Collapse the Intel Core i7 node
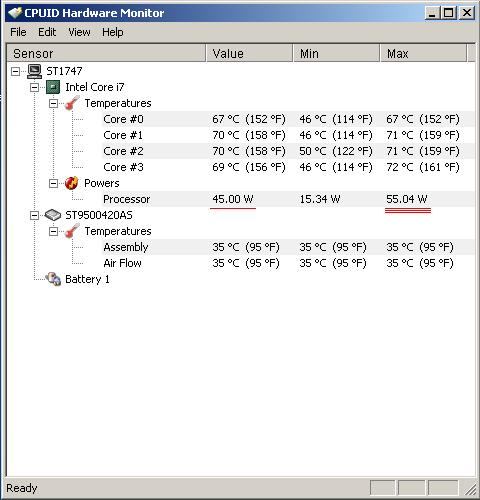The height and width of the screenshot is (500, 480). (x=34, y=87)
